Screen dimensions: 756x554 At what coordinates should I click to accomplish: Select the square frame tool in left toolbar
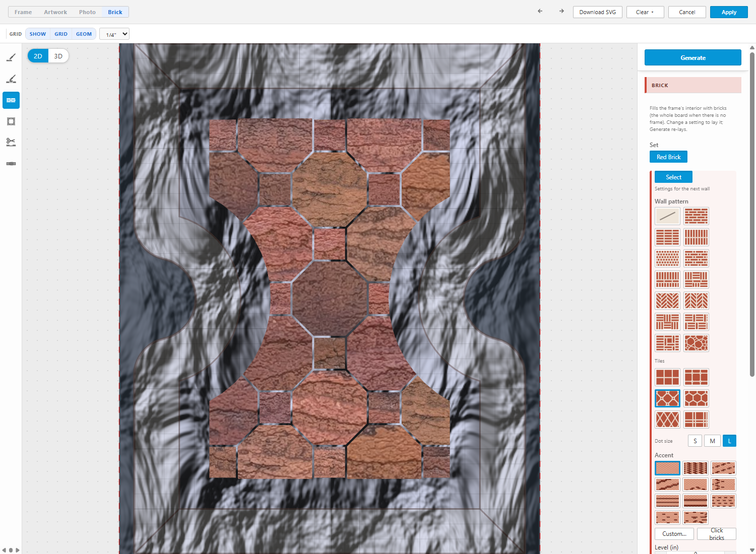pyautogui.click(x=11, y=121)
